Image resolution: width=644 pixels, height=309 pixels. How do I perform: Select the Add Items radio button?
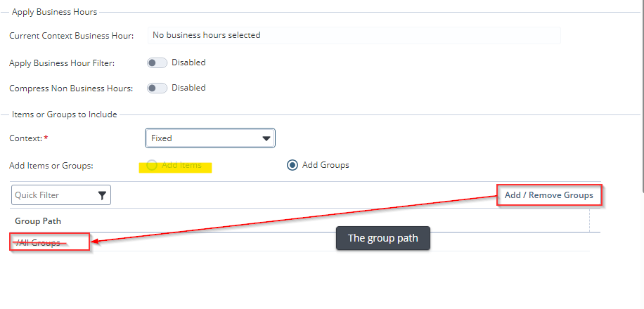coord(152,165)
